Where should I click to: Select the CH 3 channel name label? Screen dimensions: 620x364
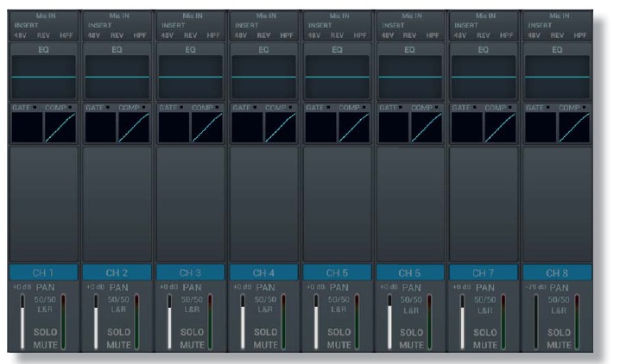tap(190, 273)
